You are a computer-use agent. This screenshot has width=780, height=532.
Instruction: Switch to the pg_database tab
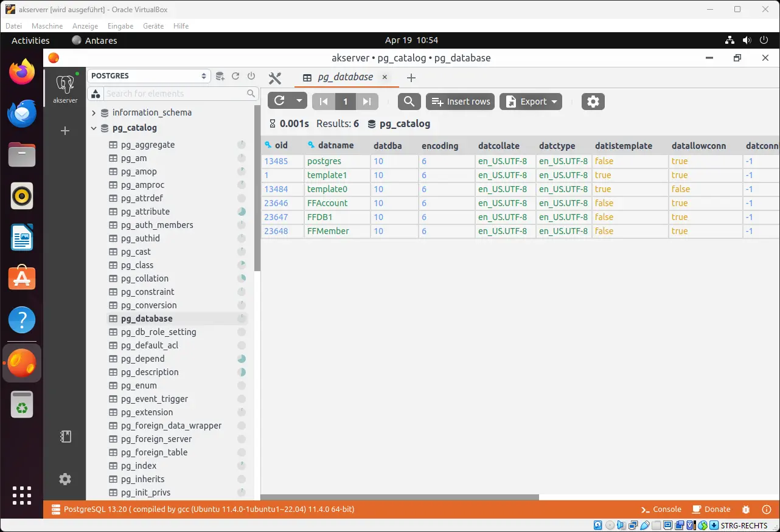click(x=345, y=77)
